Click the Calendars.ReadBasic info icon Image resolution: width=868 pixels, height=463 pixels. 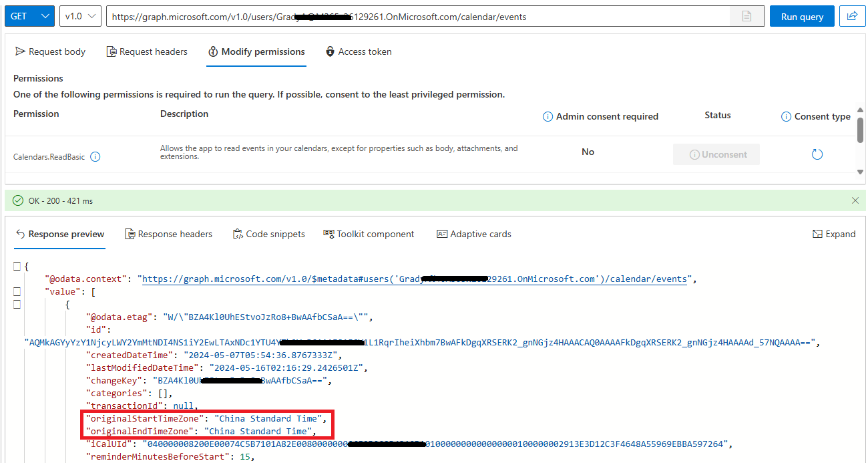(x=95, y=157)
